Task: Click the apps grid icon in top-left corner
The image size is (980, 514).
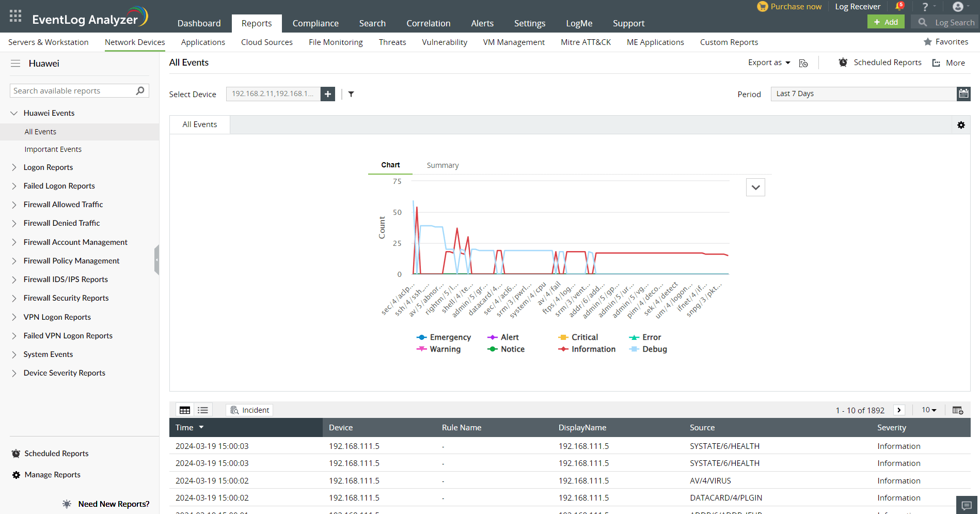Action: pyautogui.click(x=15, y=15)
